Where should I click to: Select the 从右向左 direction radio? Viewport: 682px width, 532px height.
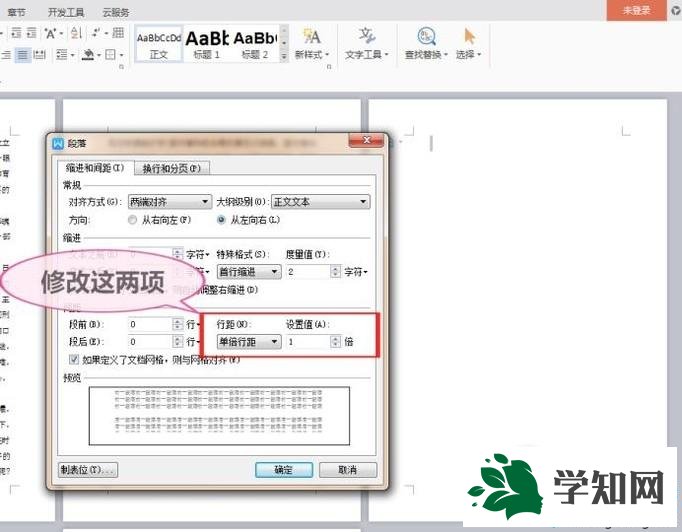133,220
